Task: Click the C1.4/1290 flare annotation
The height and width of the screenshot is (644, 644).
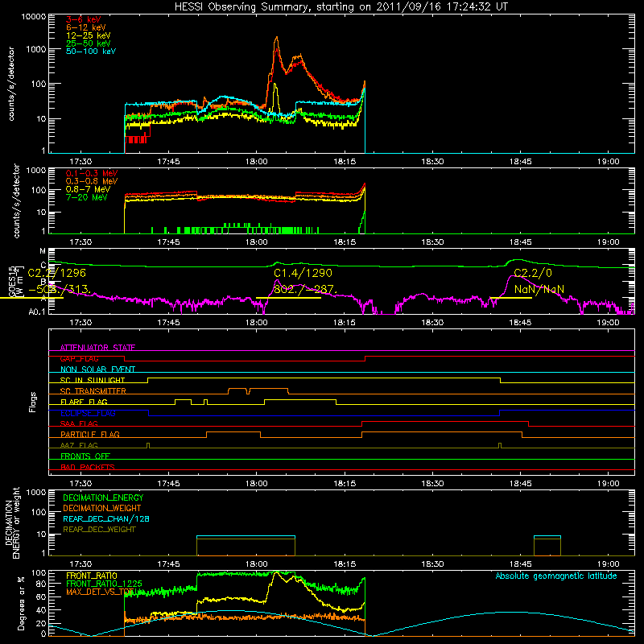Action: (303, 273)
